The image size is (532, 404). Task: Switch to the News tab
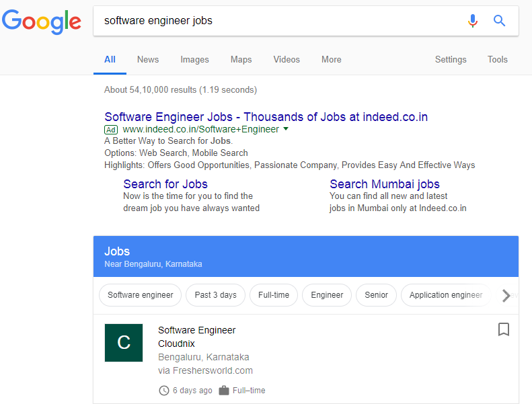tap(148, 60)
